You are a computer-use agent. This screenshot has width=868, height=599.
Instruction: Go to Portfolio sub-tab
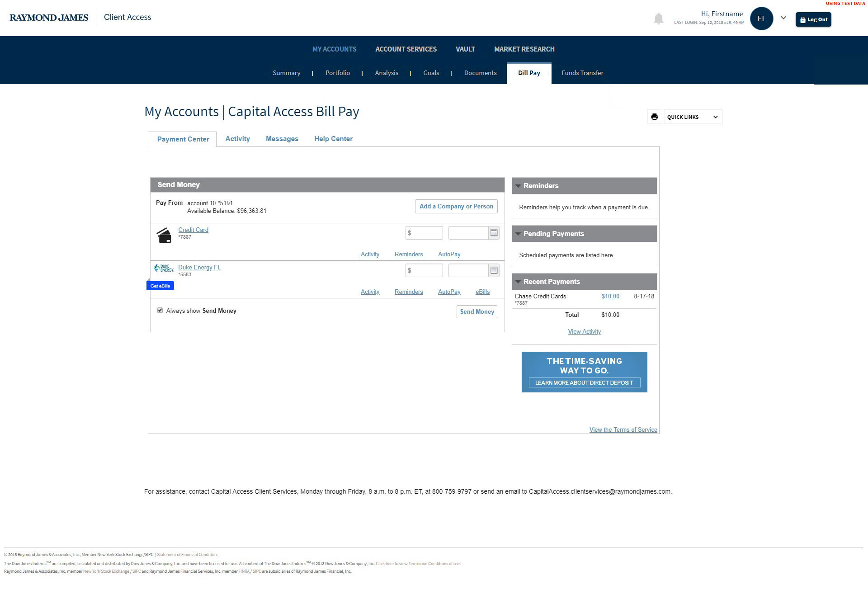tap(338, 73)
